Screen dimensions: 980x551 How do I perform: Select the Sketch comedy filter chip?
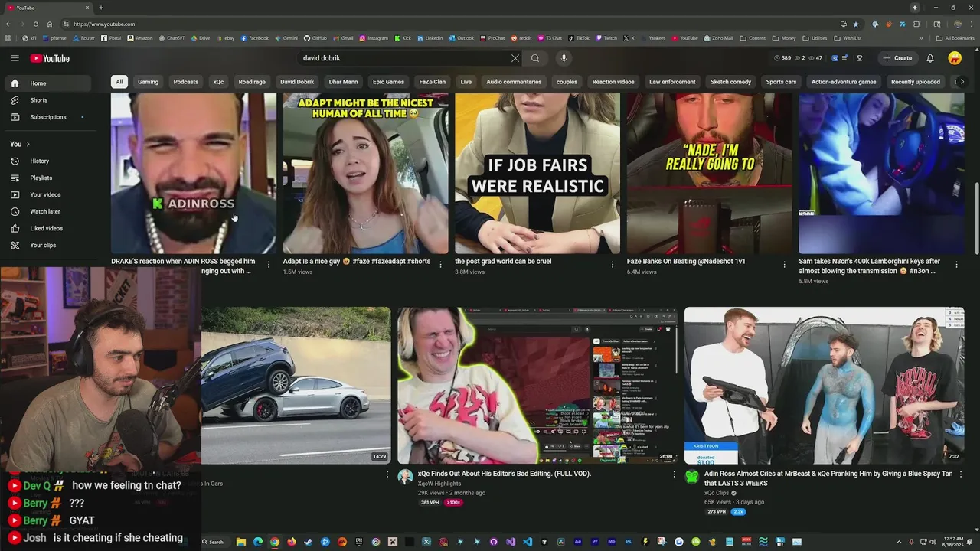(x=730, y=82)
